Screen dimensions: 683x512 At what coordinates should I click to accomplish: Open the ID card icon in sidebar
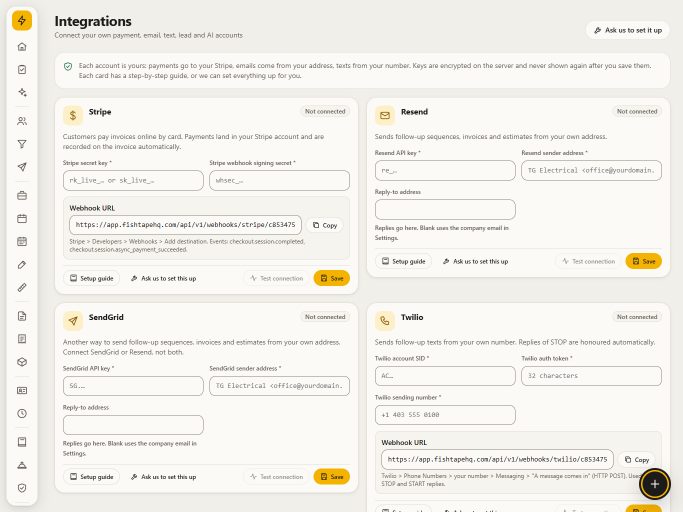pyautogui.click(x=22, y=390)
